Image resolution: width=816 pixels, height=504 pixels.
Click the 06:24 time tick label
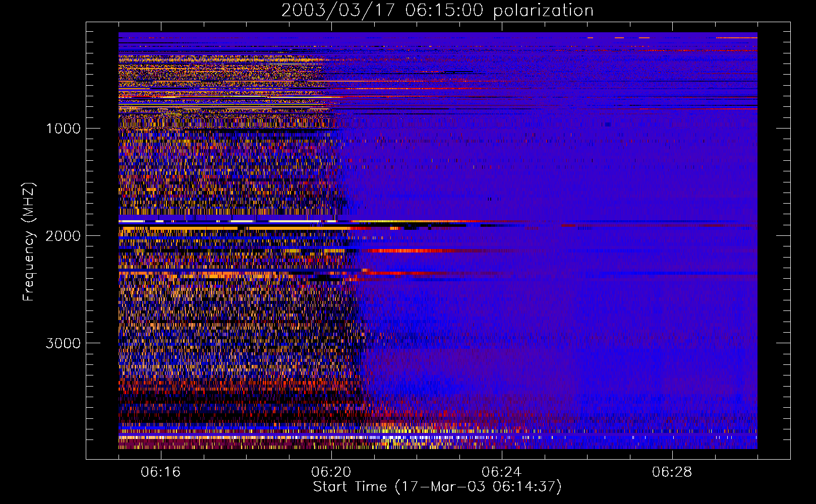click(502, 472)
